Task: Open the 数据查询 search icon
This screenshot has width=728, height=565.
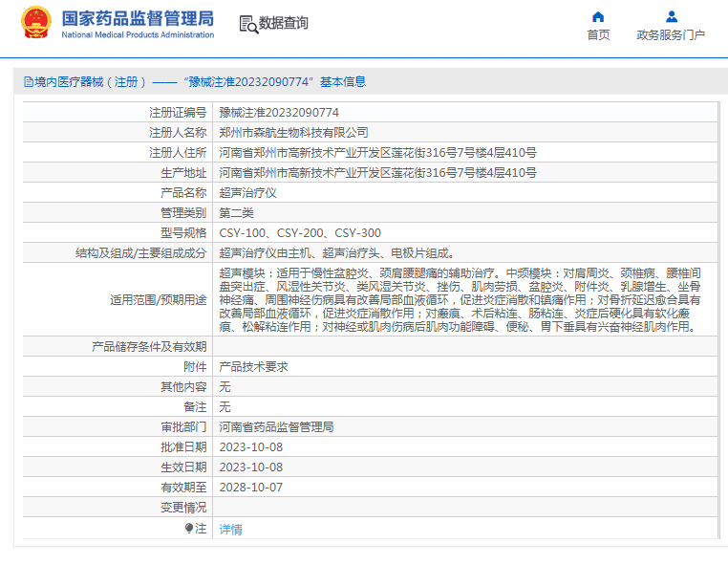Action: click(x=248, y=24)
